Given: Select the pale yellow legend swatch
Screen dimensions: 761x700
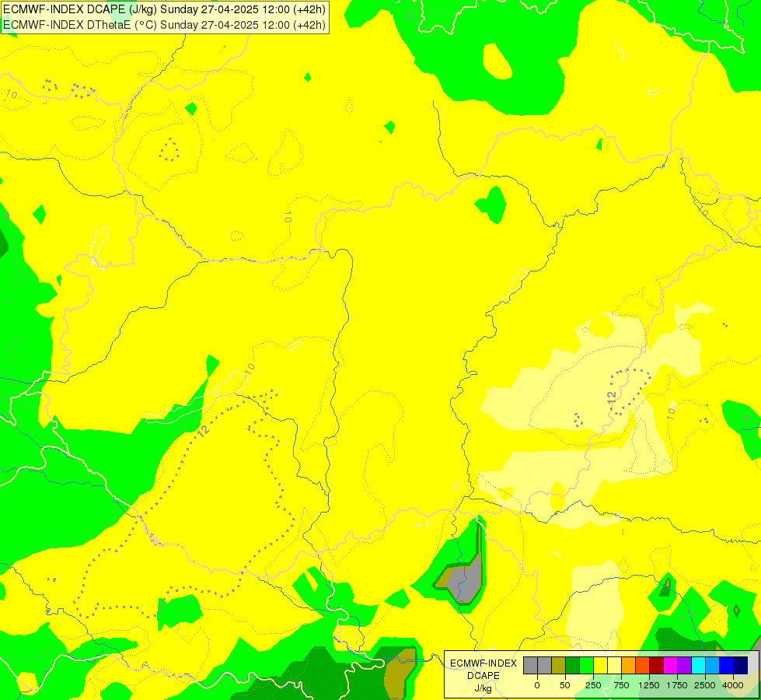Looking at the screenshot, I should click(x=614, y=666).
